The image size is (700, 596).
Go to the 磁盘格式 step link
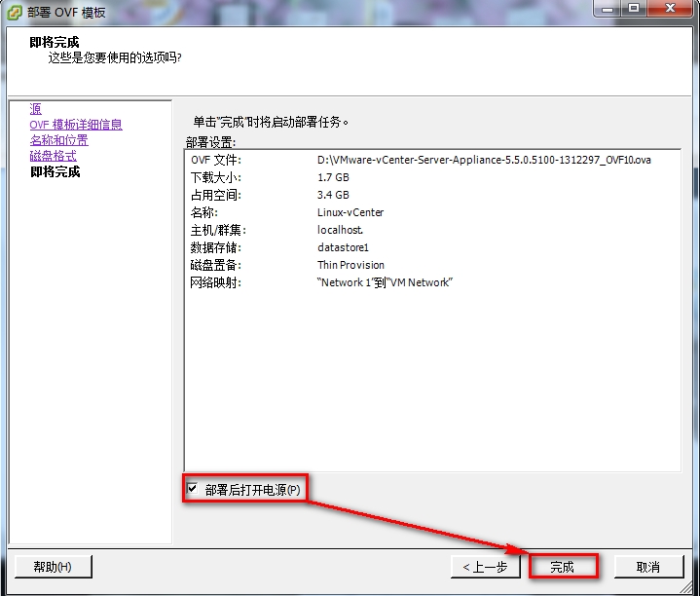(54, 156)
